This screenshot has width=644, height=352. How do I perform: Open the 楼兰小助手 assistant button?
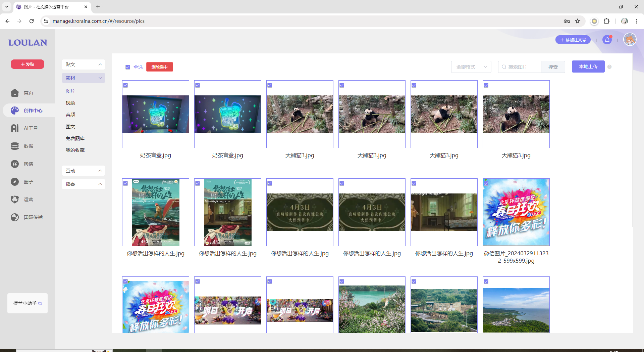28,303
